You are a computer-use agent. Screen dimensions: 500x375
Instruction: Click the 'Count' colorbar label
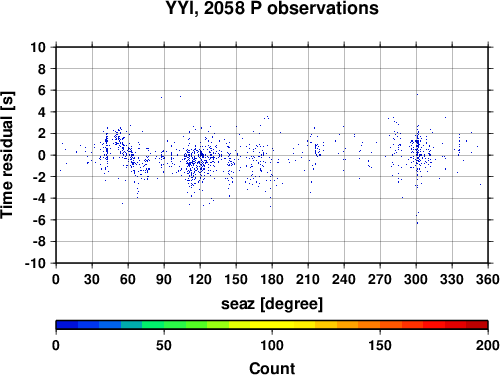coord(272,368)
